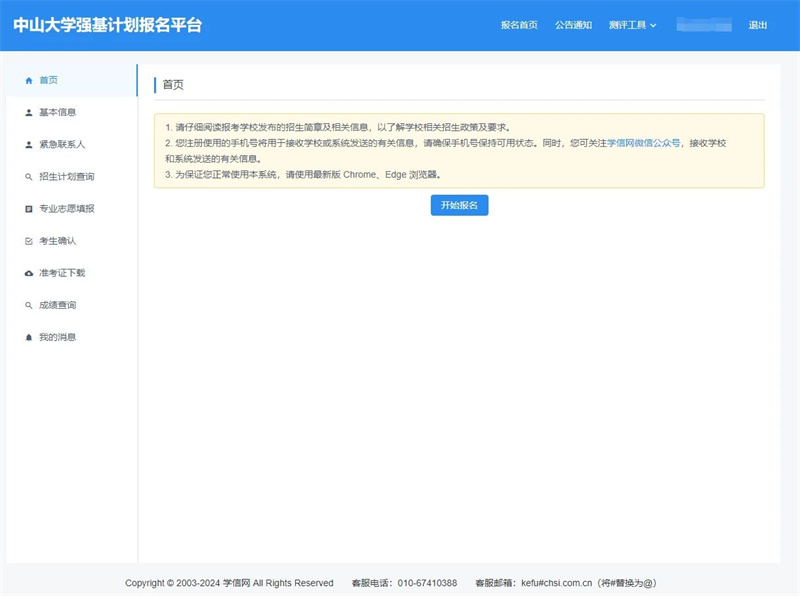The height and width of the screenshot is (596, 800).
Task: Open 公告通知 in the top navigation
Action: [573, 25]
